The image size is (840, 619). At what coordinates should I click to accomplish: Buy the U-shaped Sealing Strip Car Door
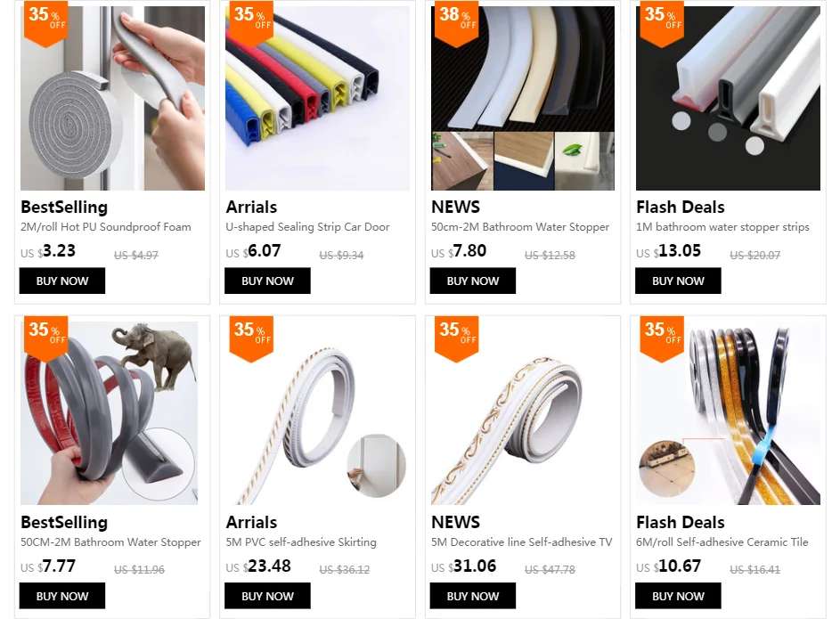[267, 281]
